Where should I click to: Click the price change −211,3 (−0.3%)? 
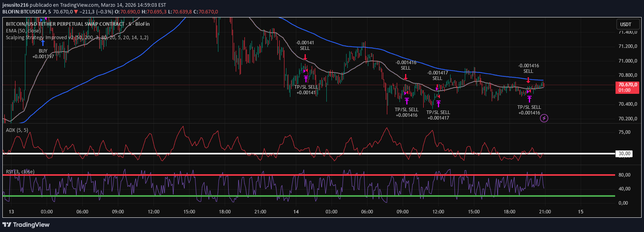(x=97, y=12)
